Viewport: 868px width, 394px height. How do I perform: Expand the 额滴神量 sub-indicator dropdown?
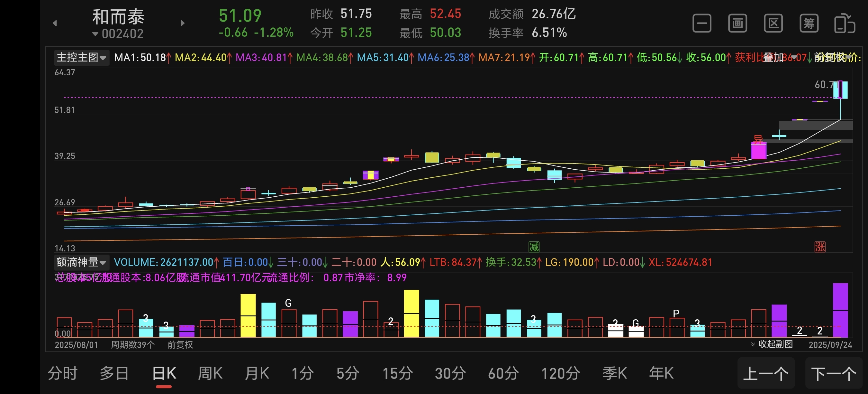(x=81, y=262)
